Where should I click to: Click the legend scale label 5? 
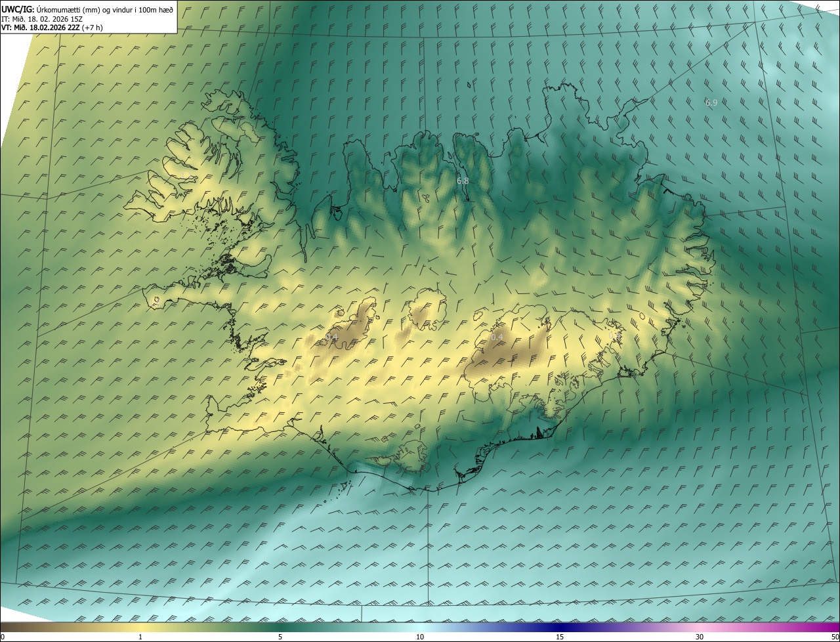click(x=280, y=637)
